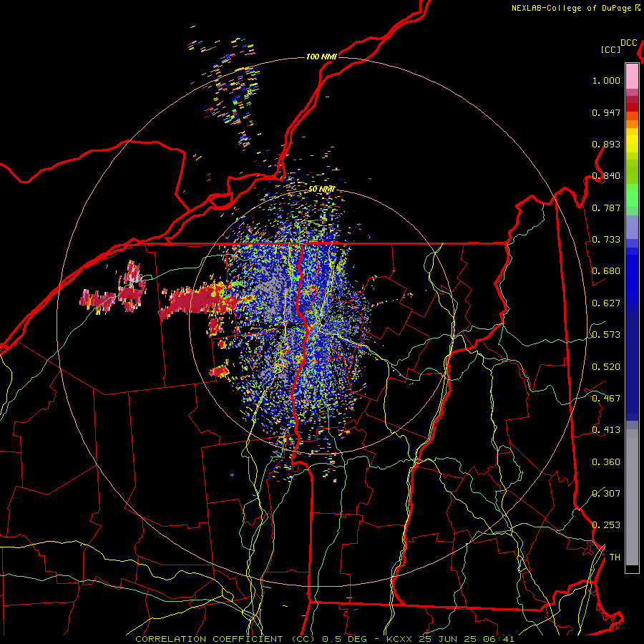Screen dimensions: 644x644
Task: Click the 100 NMI range ring label
Action: 321,57
